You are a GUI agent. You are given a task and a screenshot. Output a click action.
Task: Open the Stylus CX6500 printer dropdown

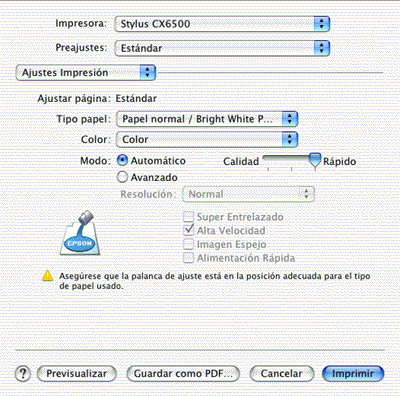(222, 24)
